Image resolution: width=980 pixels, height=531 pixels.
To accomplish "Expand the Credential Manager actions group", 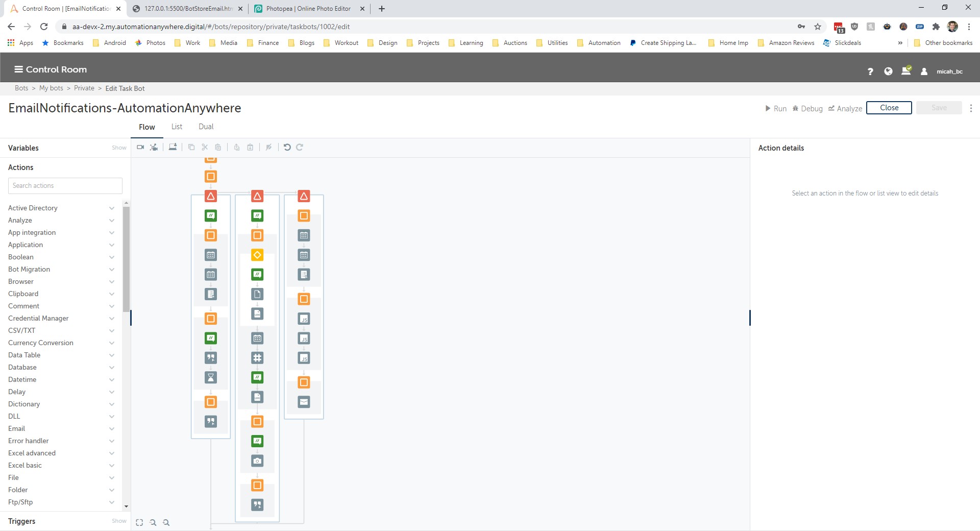I will 112,318.
